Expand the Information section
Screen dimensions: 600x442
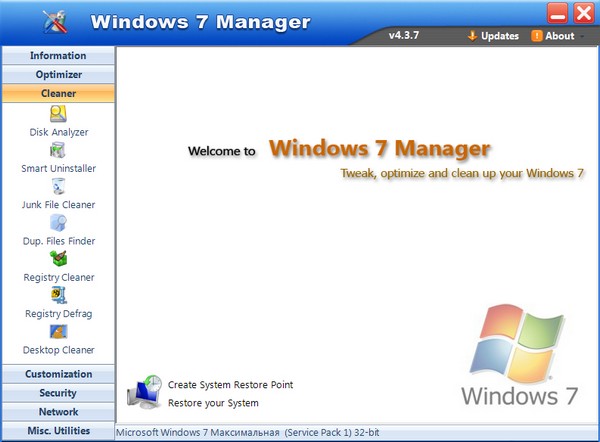point(58,56)
